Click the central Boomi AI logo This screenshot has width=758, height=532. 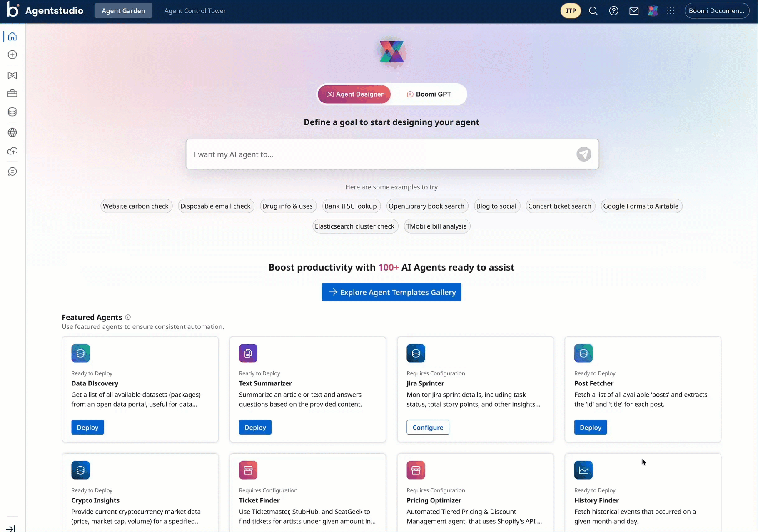click(x=391, y=52)
